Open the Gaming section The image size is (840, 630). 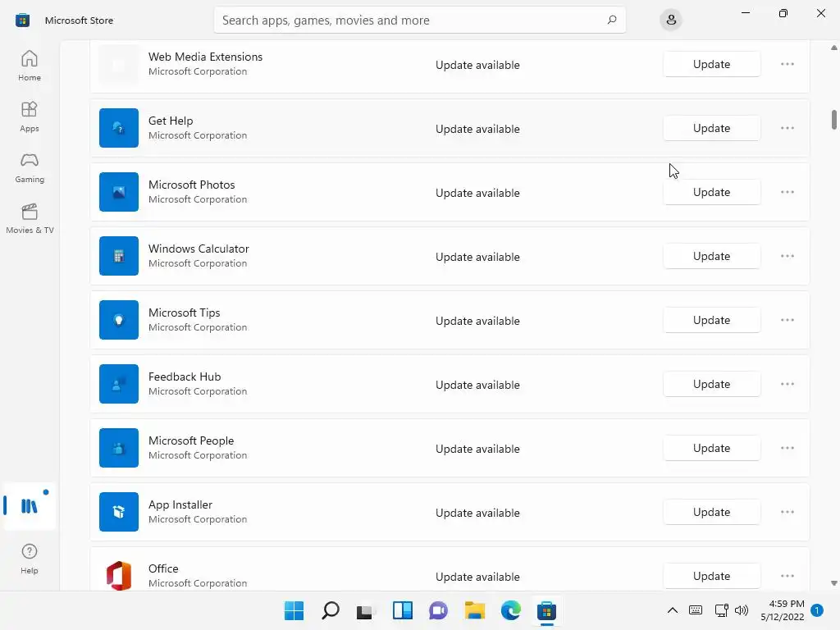[x=30, y=167]
